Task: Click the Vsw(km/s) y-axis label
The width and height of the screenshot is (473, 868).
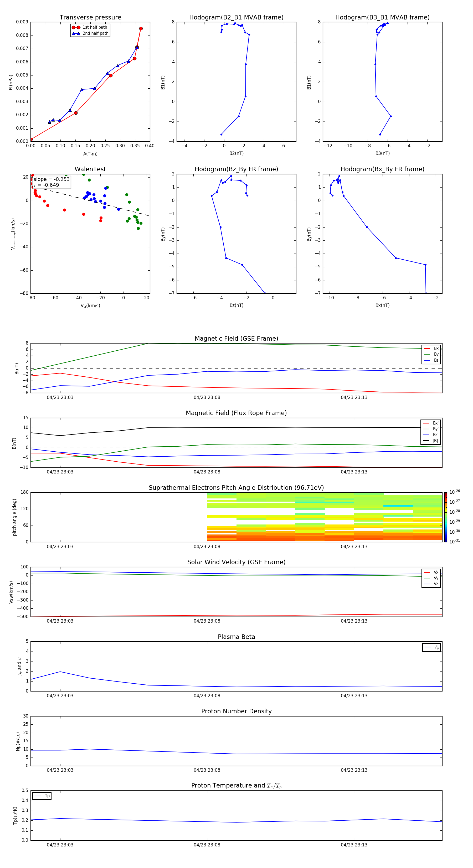Action: pyautogui.click(x=11, y=592)
